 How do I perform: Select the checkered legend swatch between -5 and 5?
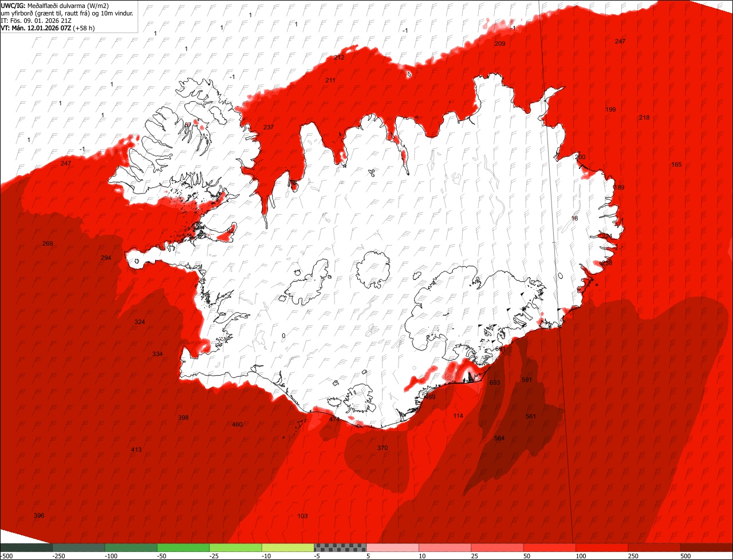[340, 547]
